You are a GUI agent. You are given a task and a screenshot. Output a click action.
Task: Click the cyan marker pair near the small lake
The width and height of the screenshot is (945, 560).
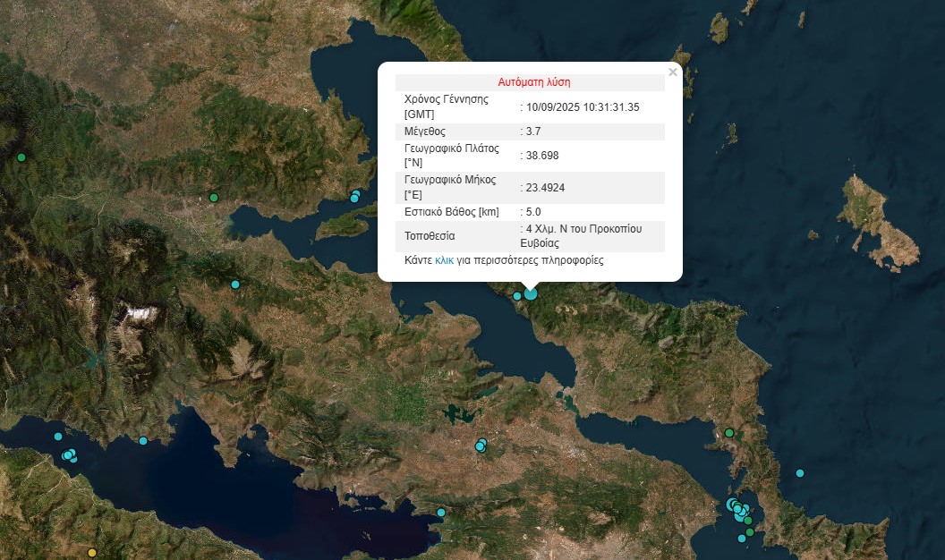[481, 445]
